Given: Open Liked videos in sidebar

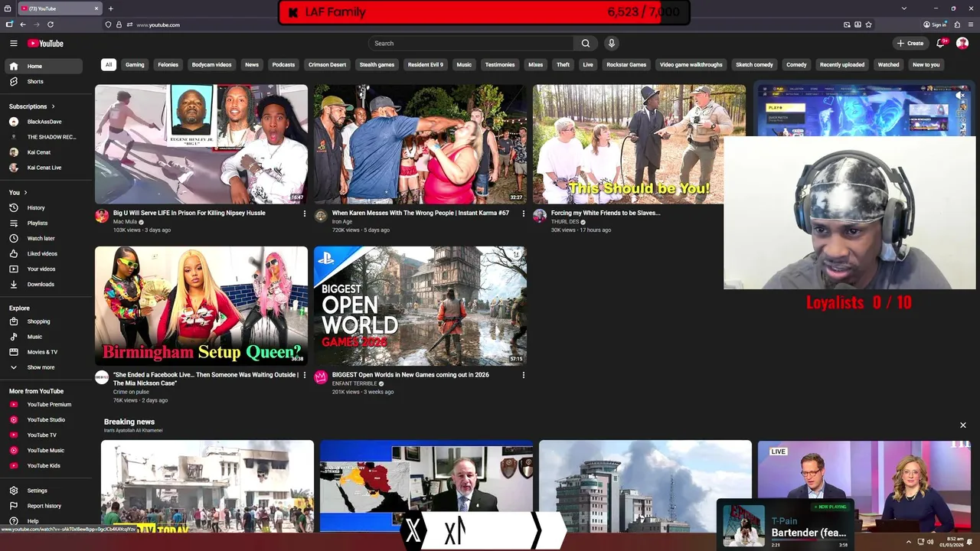Looking at the screenshot, I should (x=43, y=253).
